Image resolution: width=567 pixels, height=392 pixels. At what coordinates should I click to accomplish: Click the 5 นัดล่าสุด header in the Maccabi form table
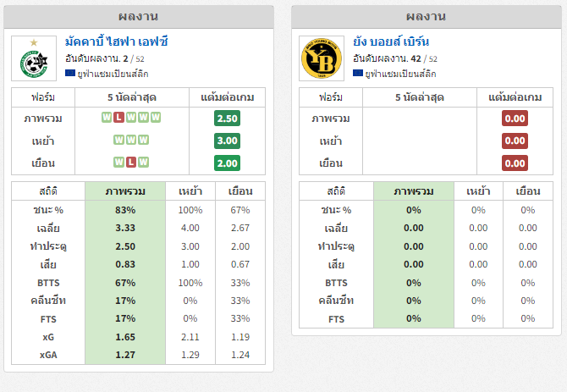pos(132,97)
